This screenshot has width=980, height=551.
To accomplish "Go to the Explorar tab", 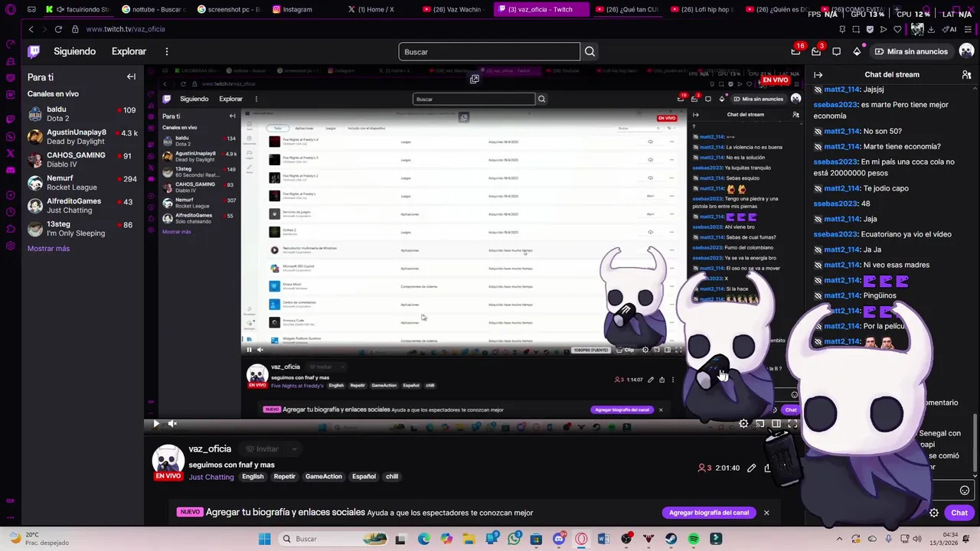I will 129,51.
